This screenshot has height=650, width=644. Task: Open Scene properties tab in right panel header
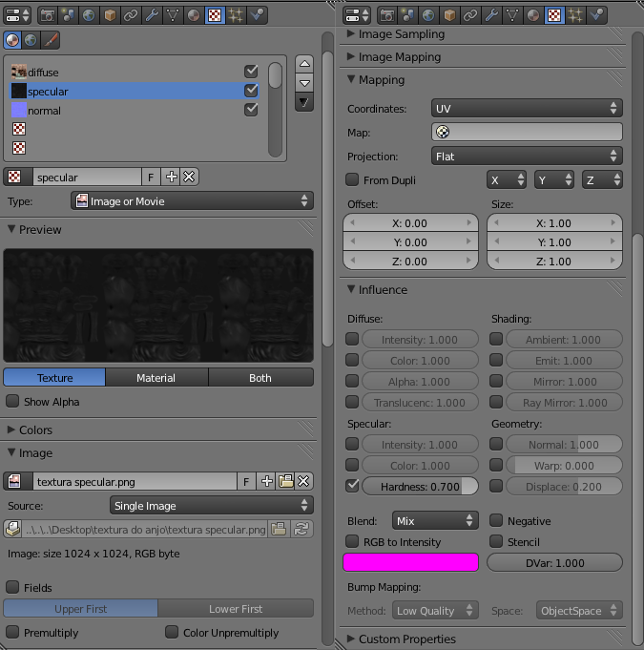click(407, 16)
